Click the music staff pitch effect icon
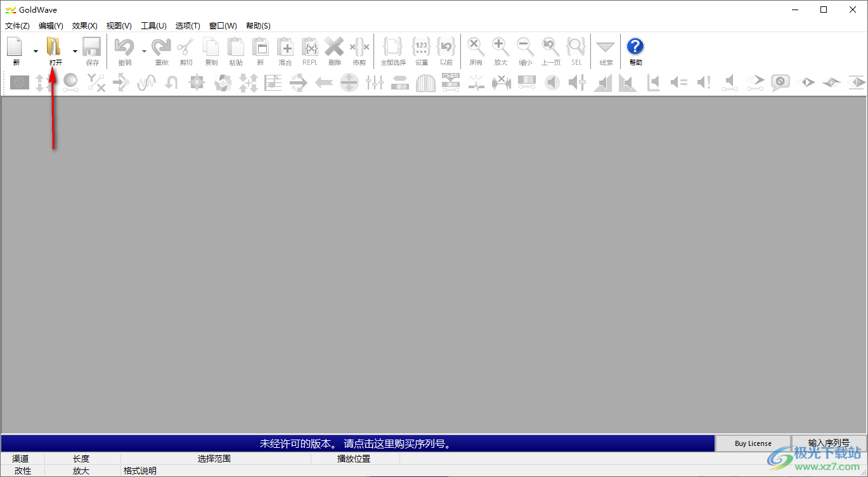 [273, 82]
